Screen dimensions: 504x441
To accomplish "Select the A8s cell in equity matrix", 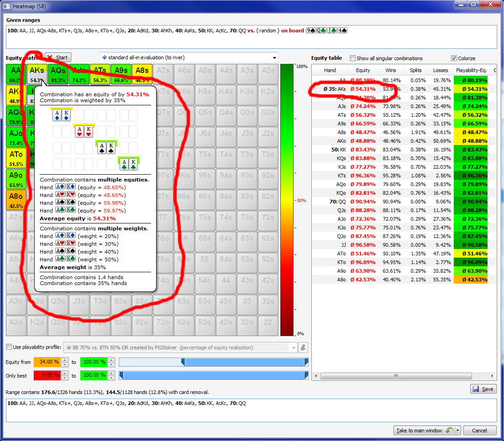I will coord(142,74).
